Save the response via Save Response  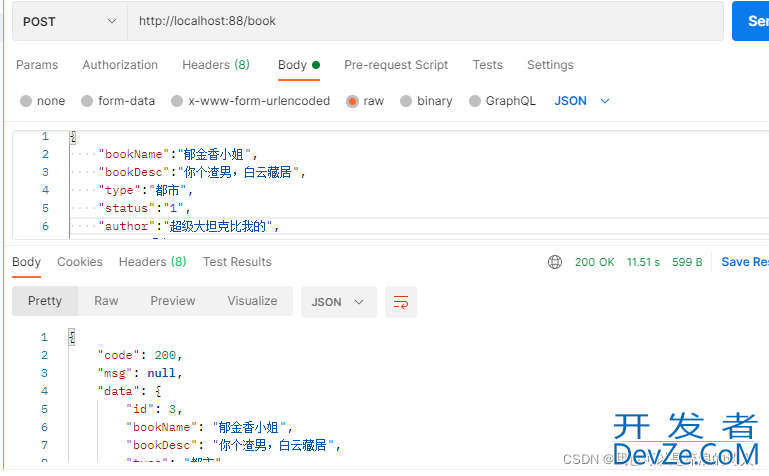[744, 262]
